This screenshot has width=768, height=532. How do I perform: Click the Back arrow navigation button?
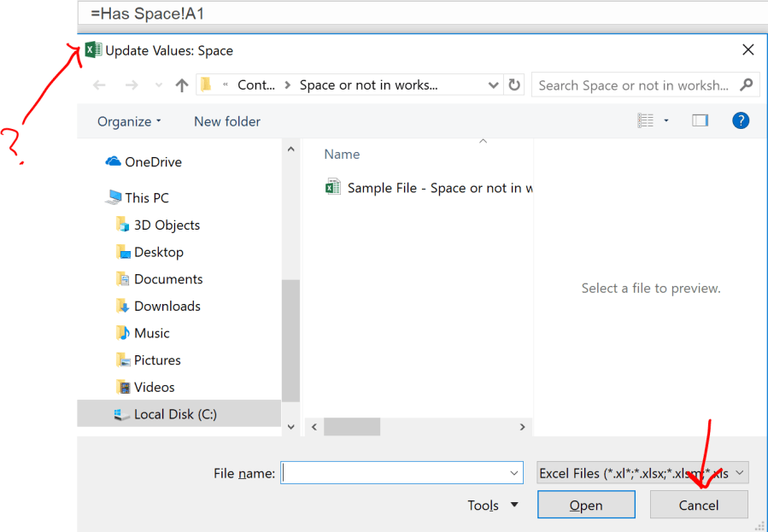(x=100, y=85)
